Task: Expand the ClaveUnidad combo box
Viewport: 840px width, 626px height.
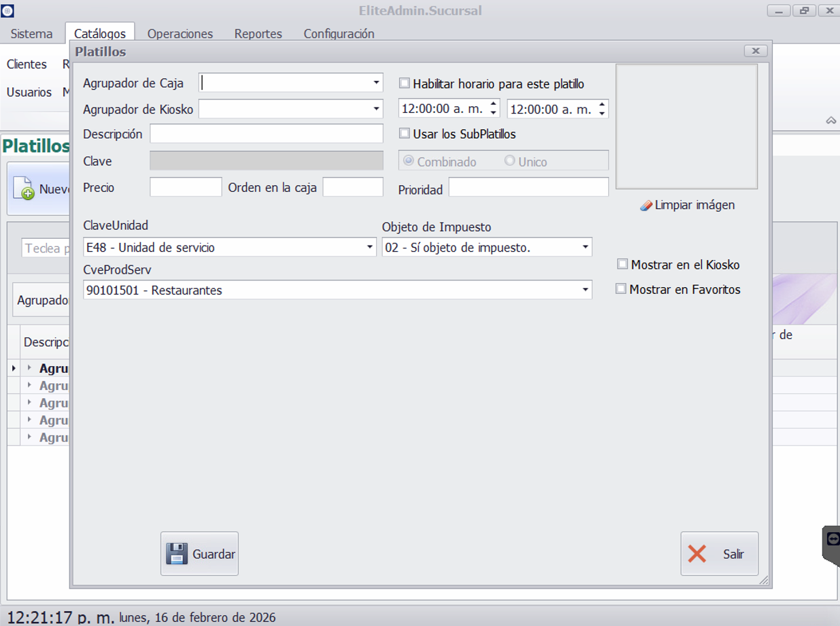Action: tap(370, 247)
